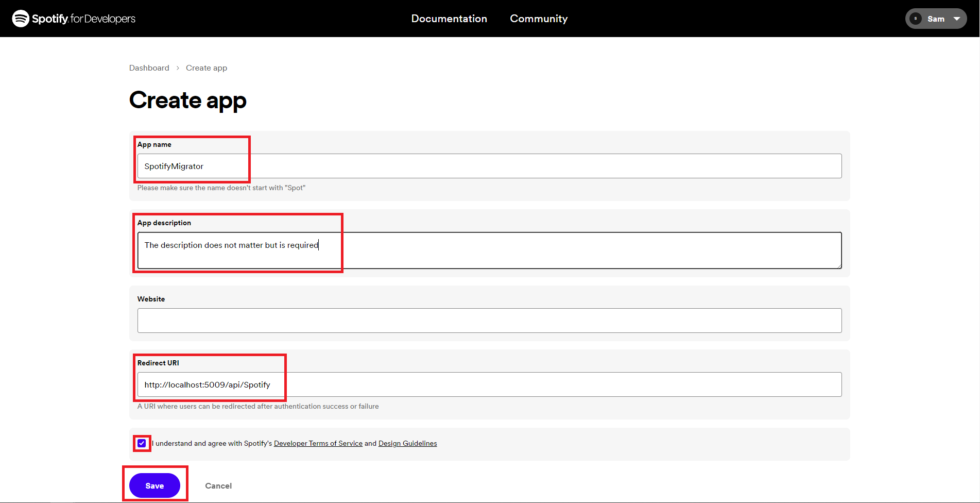The width and height of the screenshot is (980, 503).
Task: Open the Community menu item
Action: click(539, 19)
